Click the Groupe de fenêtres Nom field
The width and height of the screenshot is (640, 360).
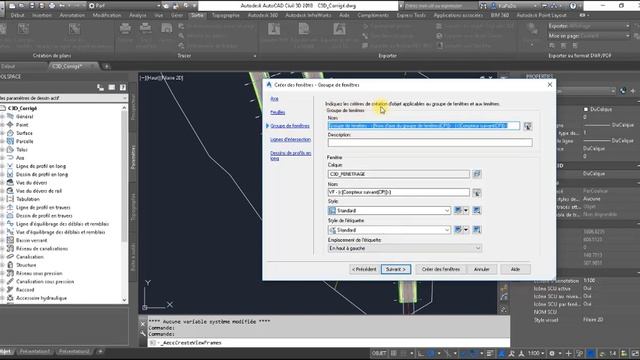[424, 126]
